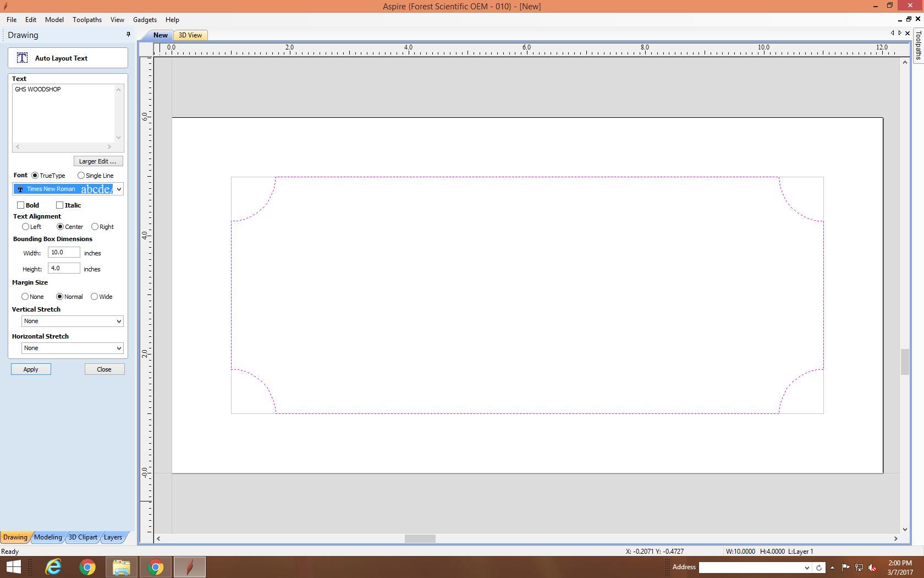Open the View menu
Image resolution: width=924 pixels, height=578 pixels.
pos(117,20)
